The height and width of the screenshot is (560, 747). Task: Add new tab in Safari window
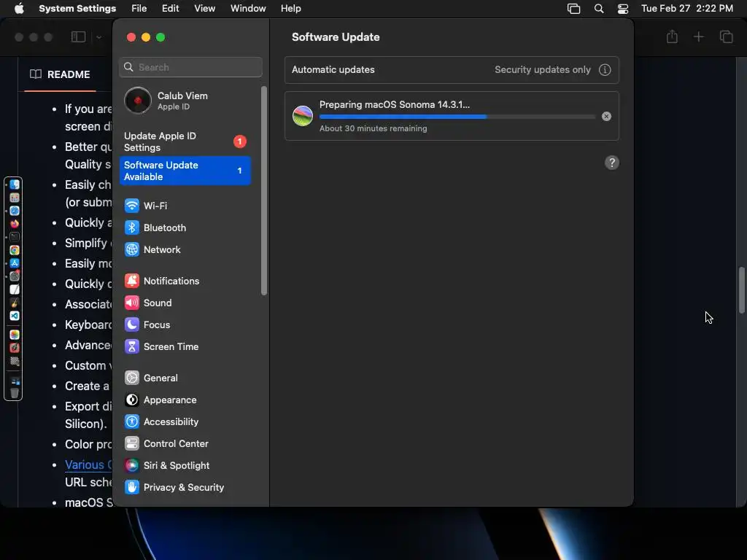[x=698, y=36]
